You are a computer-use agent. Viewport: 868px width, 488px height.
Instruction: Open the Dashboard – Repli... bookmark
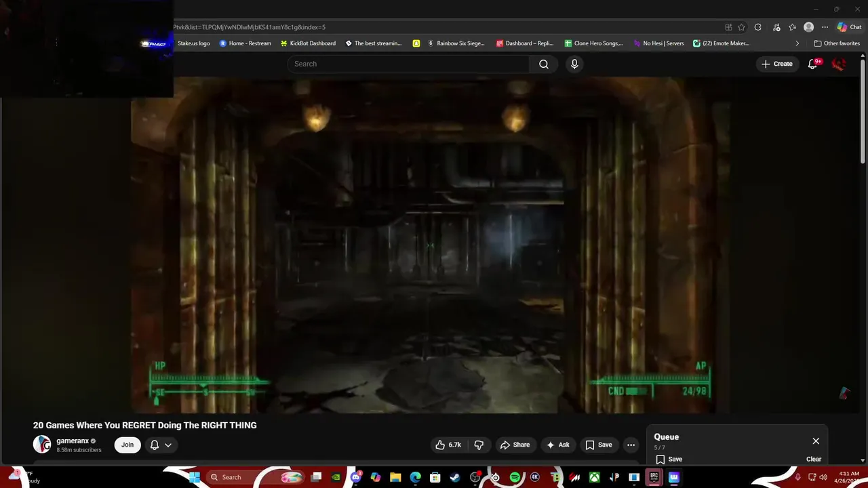click(x=525, y=43)
